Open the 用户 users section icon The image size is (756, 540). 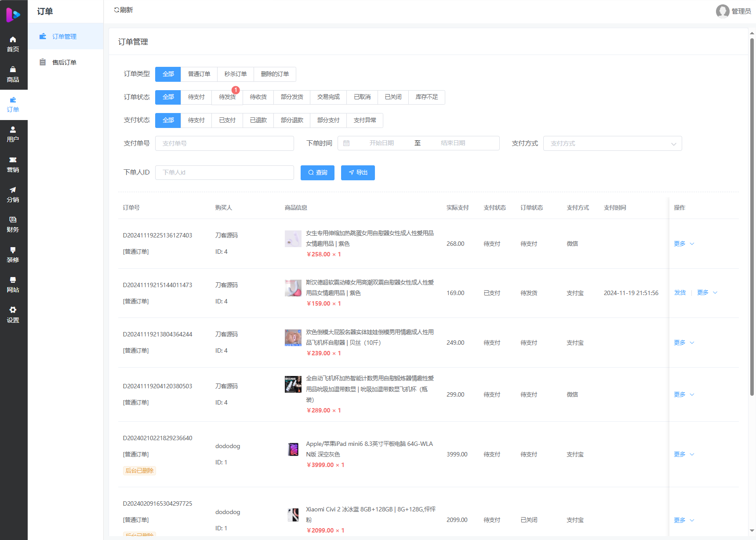(13, 130)
